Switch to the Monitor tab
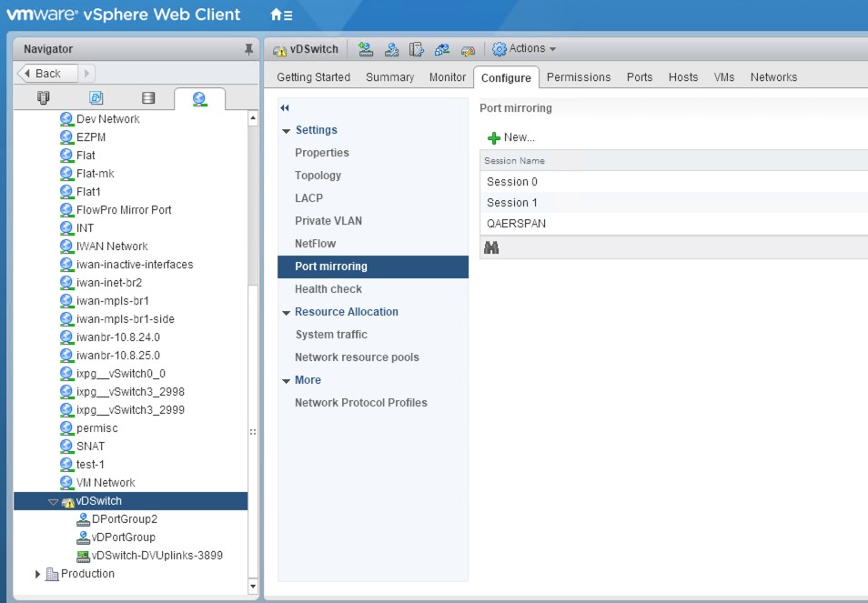Screen dimensions: 868x603 pos(447,77)
